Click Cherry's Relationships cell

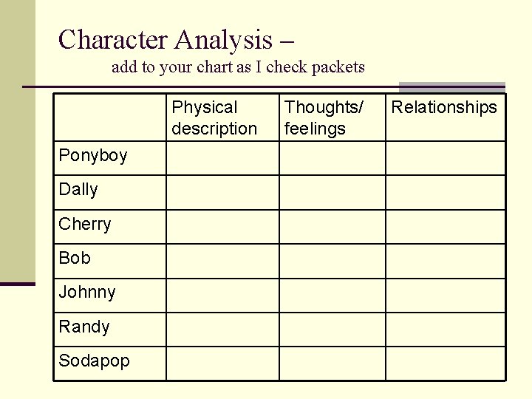click(446, 227)
